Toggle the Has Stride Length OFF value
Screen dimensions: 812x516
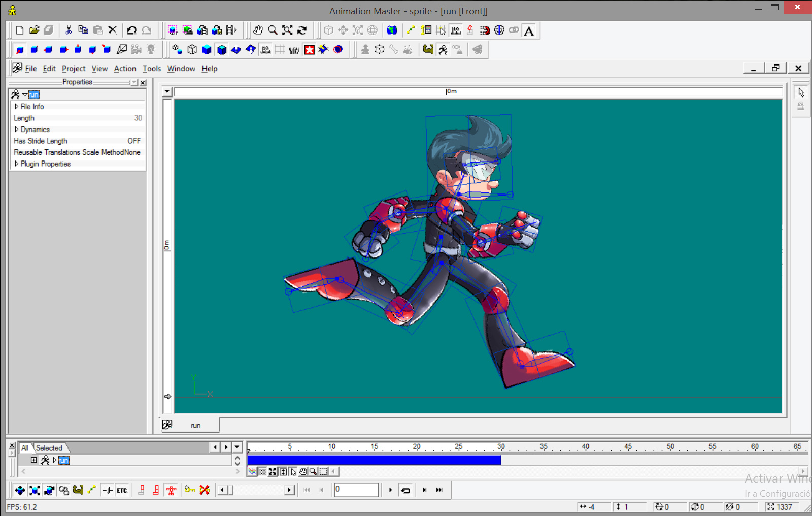pyautogui.click(x=134, y=141)
